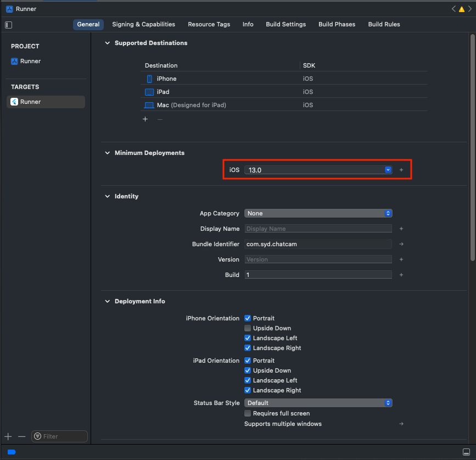Collapse the Deployment Info section
The width and height of the screenshot is (476, 460).
tap(107, 301)
